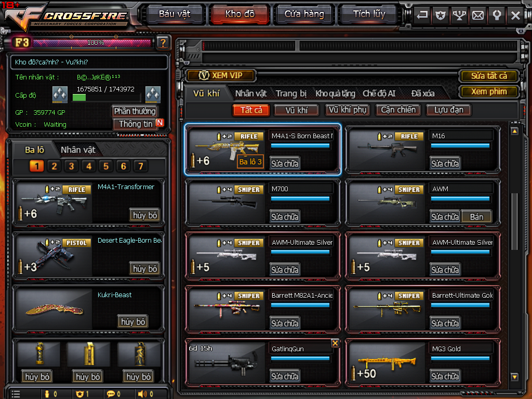Click Thông tin button
The image size is (532, 399).
pos(136,124)
